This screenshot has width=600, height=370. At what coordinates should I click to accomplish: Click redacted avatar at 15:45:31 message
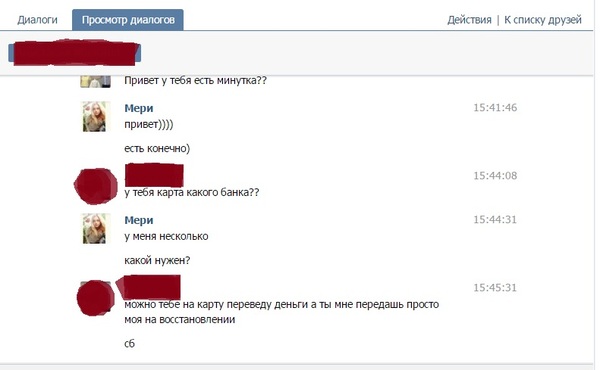coord(95,298)
